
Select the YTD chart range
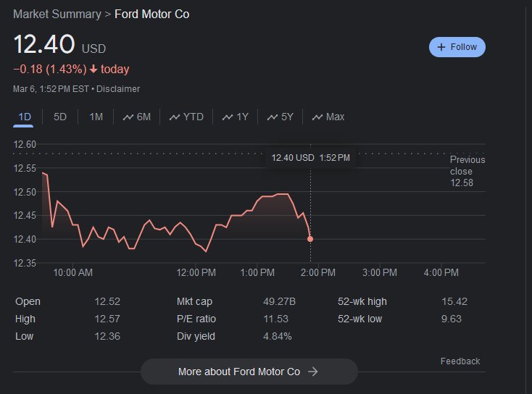click(186, 117)
